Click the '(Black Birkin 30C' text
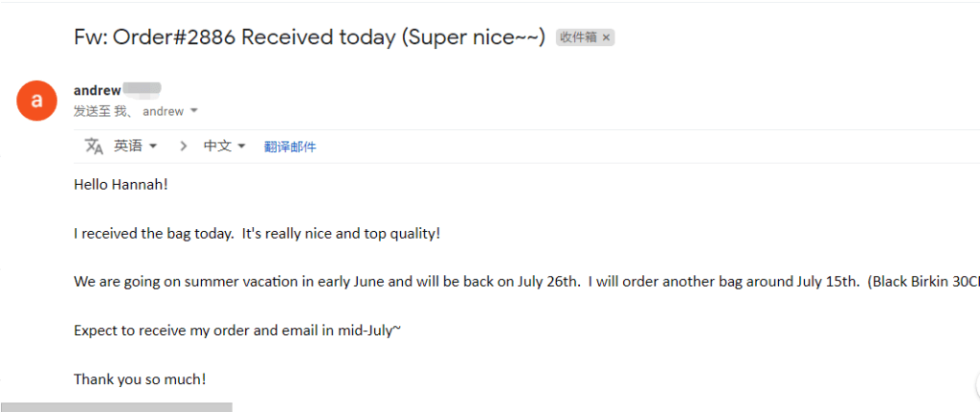The height and width of the screenshot is (412, 980). point(923,282)
